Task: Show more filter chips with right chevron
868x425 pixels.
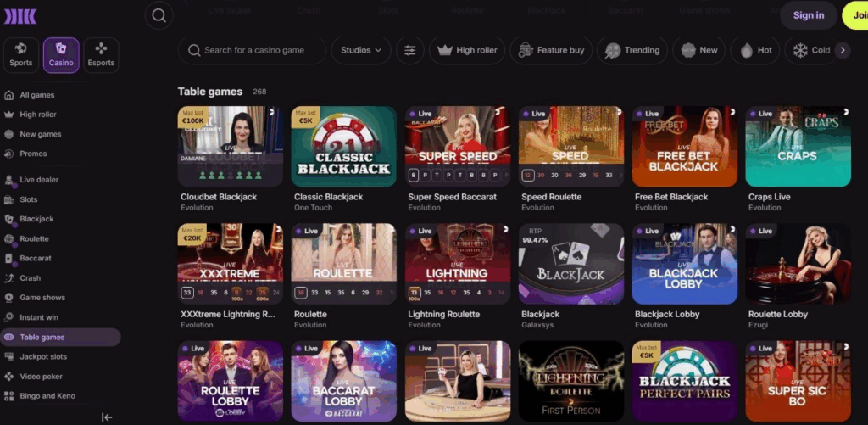Action: point(843,50)
